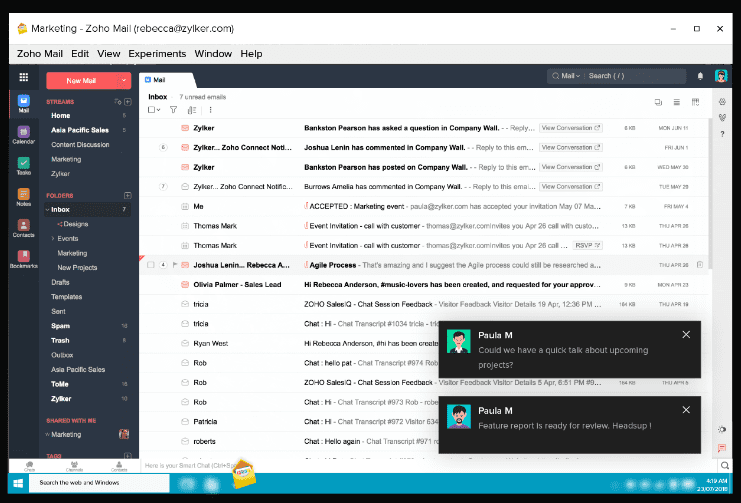Image resolution: width=741 pixels, height=503 pixels.
Task: Open the select-all checkbox dropdown arrow
Action: coord(158,110)
